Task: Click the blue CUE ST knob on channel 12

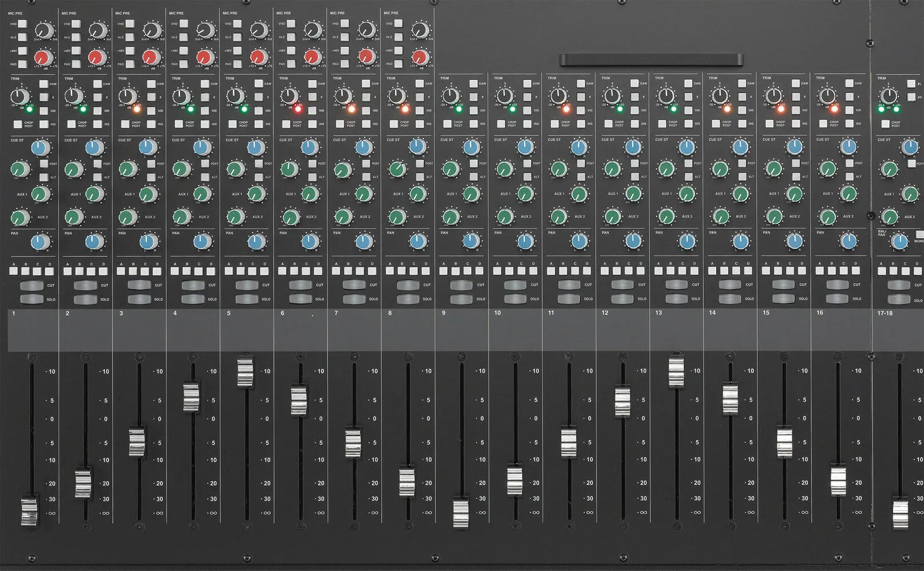Action: (x=633, y=147)
